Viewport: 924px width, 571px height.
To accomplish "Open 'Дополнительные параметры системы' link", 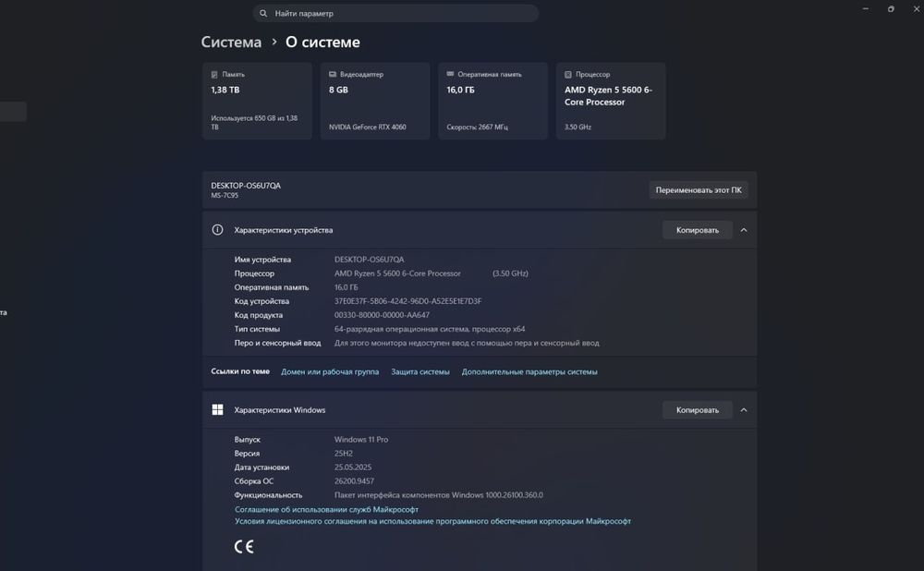I will [529, 371].
